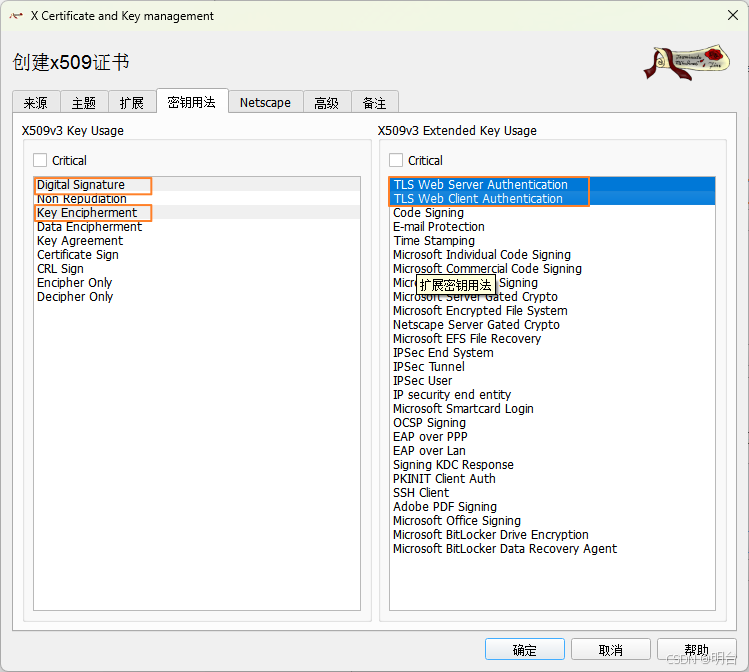Click the certificate scroll logo image
The height and width of the screenshot is (672, 749).
coord(686,62)
